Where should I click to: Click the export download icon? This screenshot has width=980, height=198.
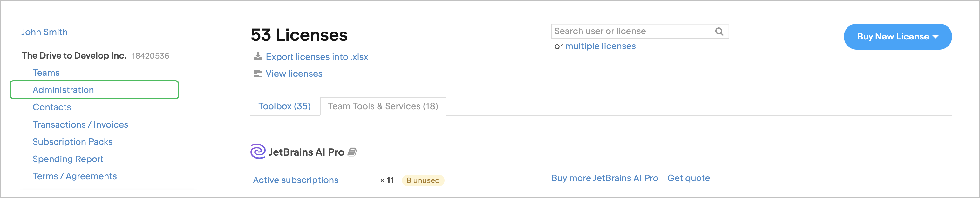pyautogui.click(x=258, y=57)
